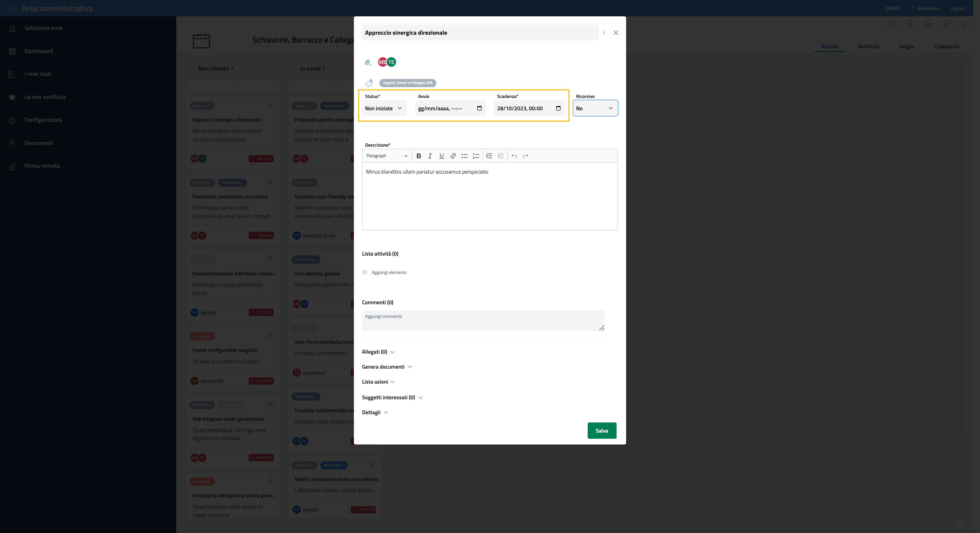Click the tag label icon

pos(369,83)
